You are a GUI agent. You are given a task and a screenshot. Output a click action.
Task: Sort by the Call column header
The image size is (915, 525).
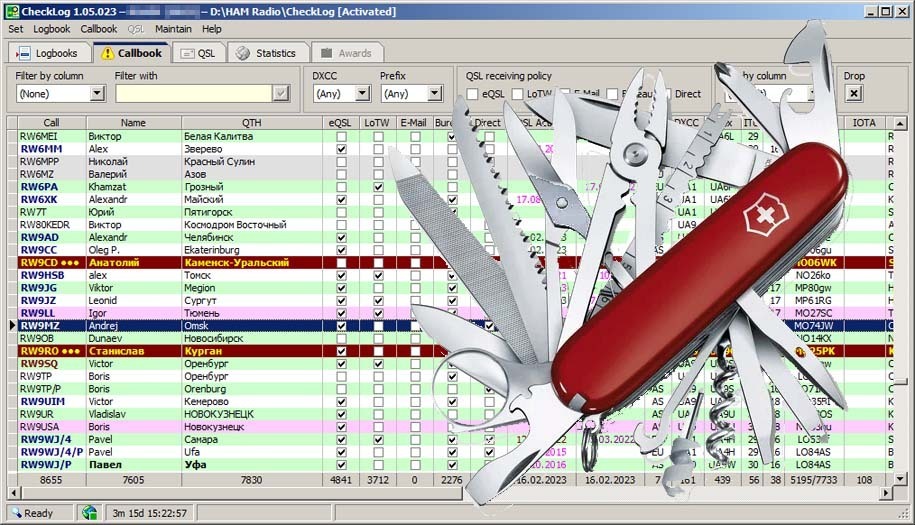click(51, 122)
